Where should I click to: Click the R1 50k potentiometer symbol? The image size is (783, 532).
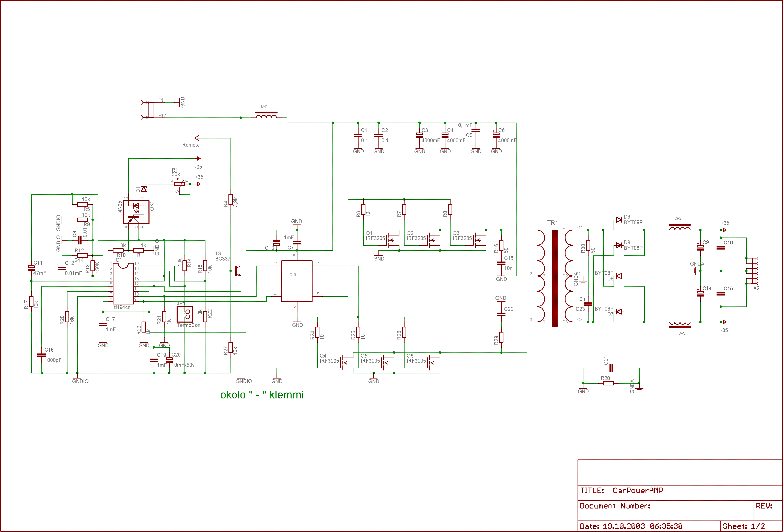180,184
